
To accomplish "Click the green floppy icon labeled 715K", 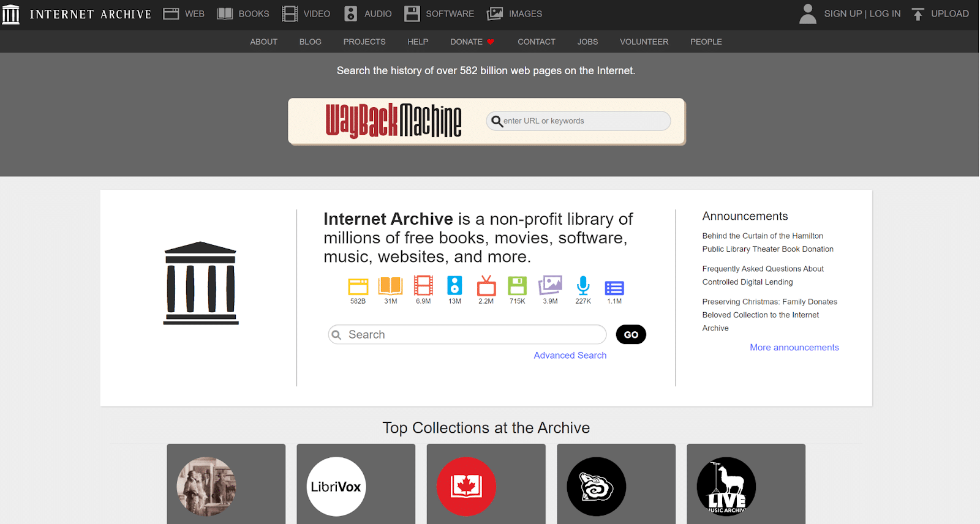I will point(518,286).
